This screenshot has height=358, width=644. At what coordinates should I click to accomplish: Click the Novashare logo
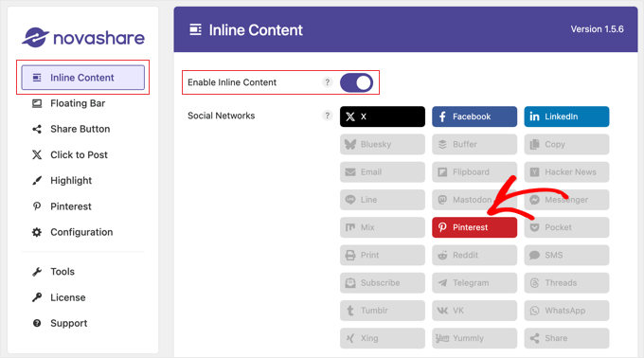tap(83, 37)
